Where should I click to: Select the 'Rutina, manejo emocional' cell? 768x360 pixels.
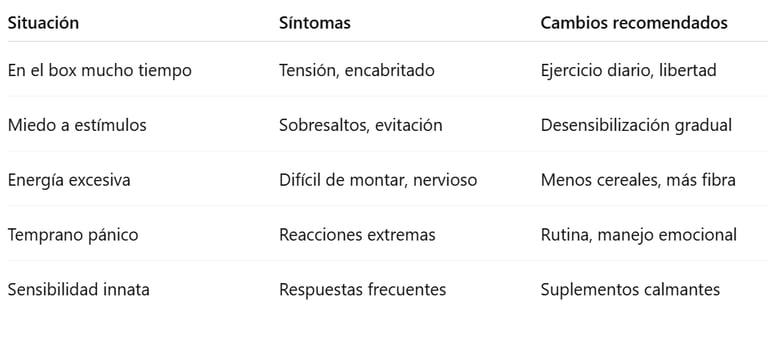(x=639, y=235)
